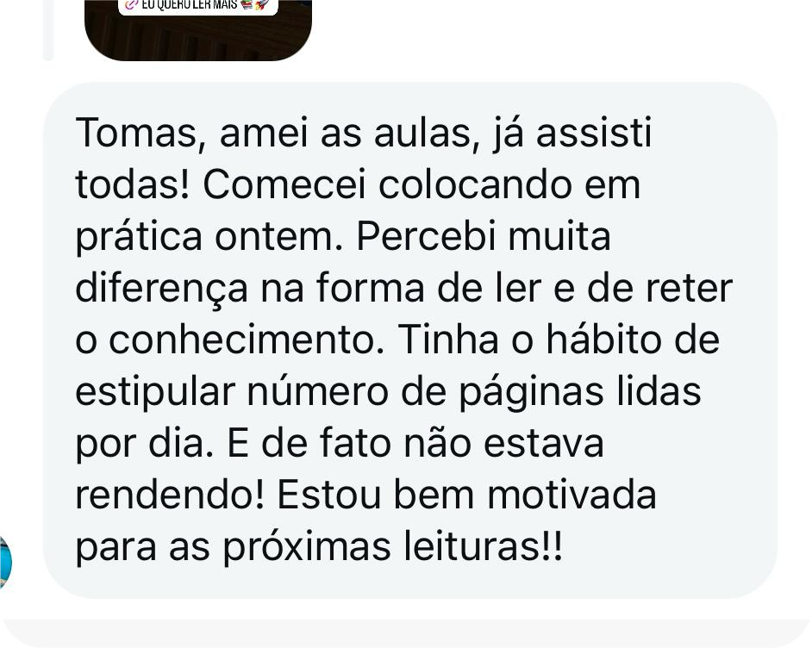Viewport: 812px width, 648px height.
Task: Click the phrase prática ontem
Action: coord(209,238)
